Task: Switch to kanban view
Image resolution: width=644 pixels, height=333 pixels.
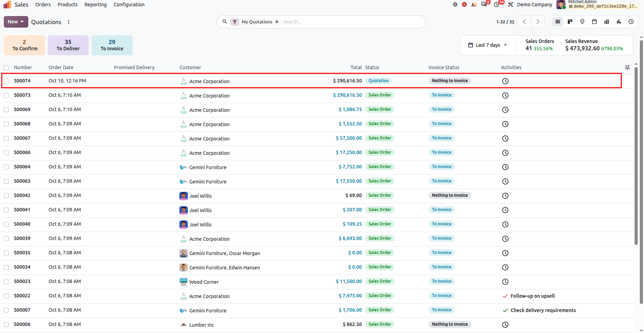Action: [x=570, y=22]
